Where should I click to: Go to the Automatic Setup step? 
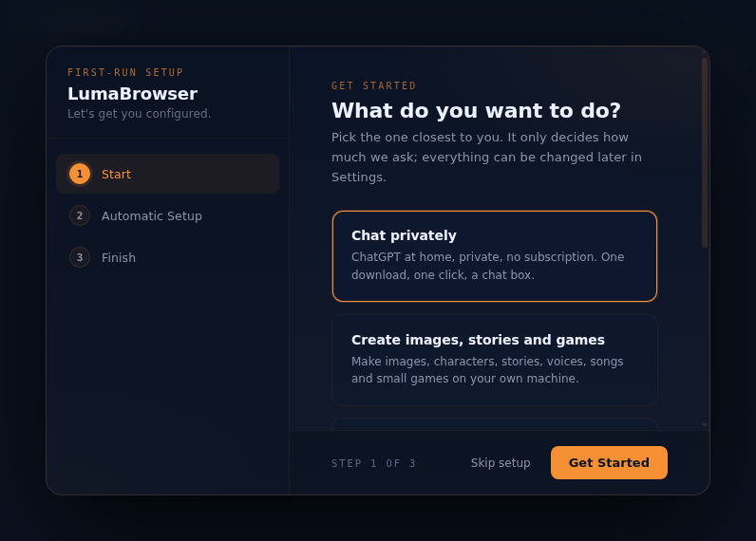pos(167,215)
